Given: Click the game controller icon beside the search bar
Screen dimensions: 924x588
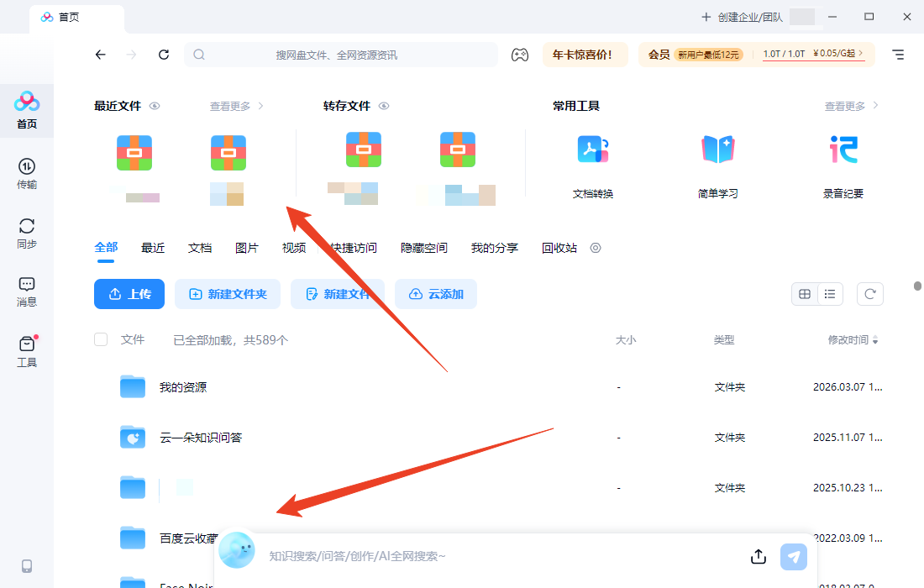Looking at the screenshot, I should pyautogui.click(x=520, y=54).
